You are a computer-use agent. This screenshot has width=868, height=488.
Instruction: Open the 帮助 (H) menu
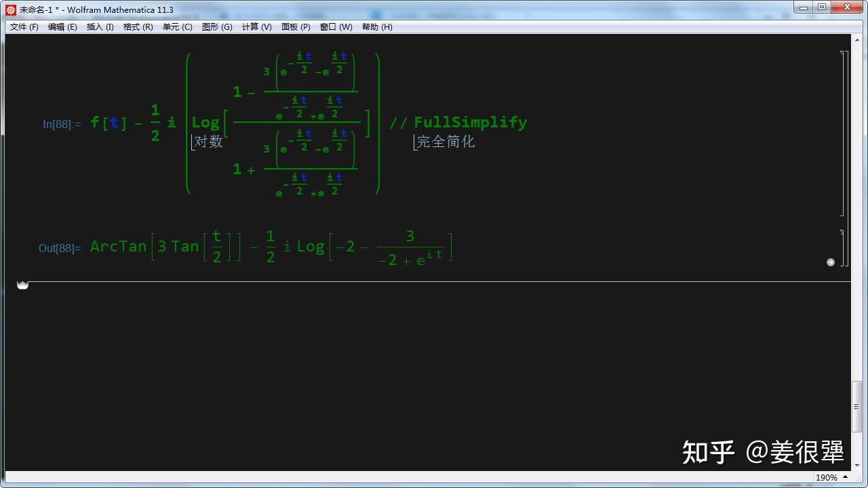click(377, 27)
